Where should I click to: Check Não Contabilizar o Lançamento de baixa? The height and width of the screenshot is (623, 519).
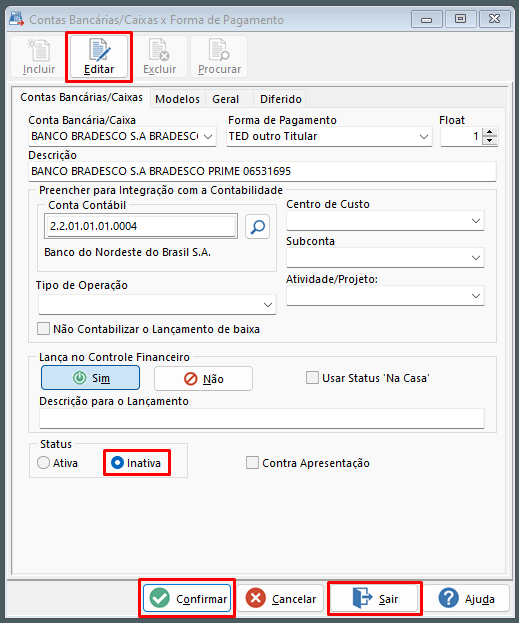click(43, 329)
